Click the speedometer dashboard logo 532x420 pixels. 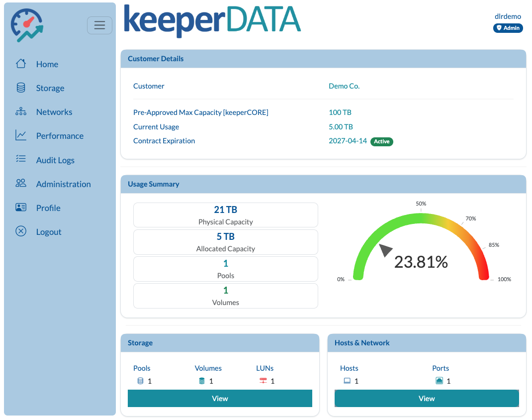point(27,25)
